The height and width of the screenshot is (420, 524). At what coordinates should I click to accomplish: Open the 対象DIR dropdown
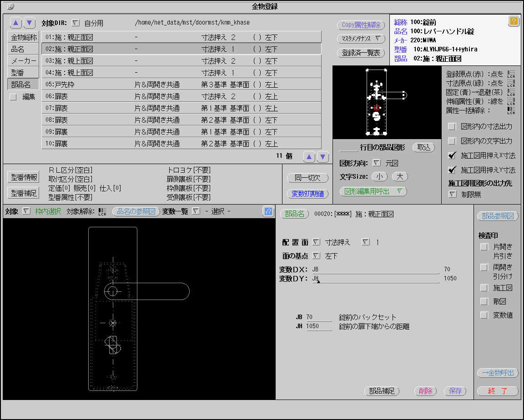76,23
